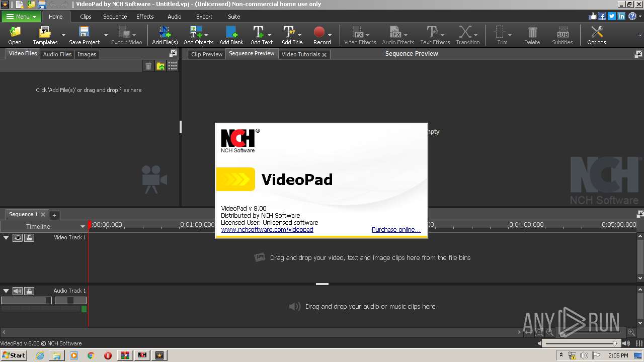Switch to the Clips ribbon tab
The width and height of the screenshot is (644, 362).
coord(86,17)
